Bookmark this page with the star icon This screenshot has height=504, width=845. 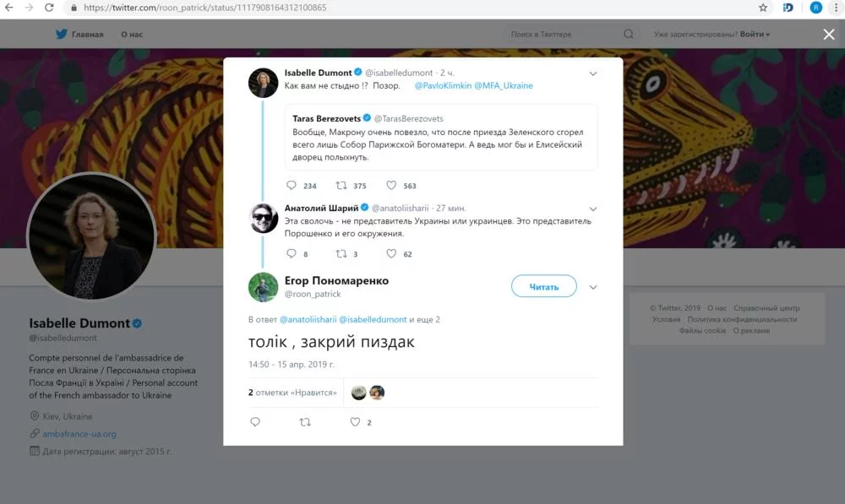point(763,8)
